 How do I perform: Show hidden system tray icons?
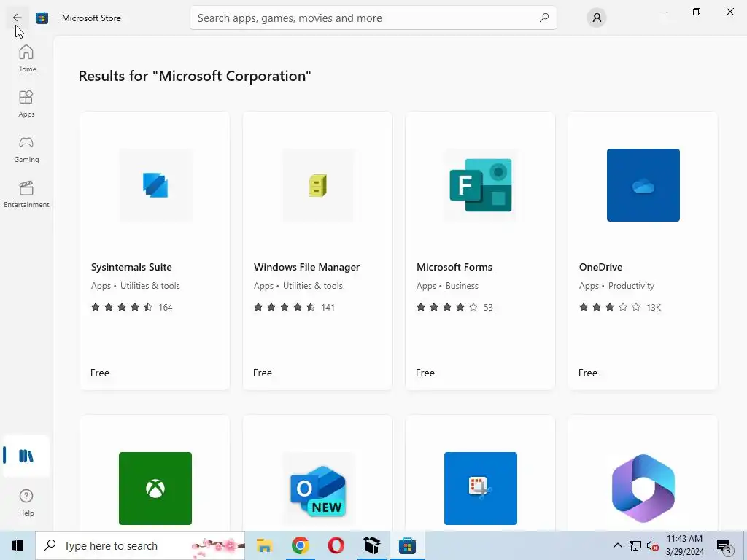click(x=617, y=545)
